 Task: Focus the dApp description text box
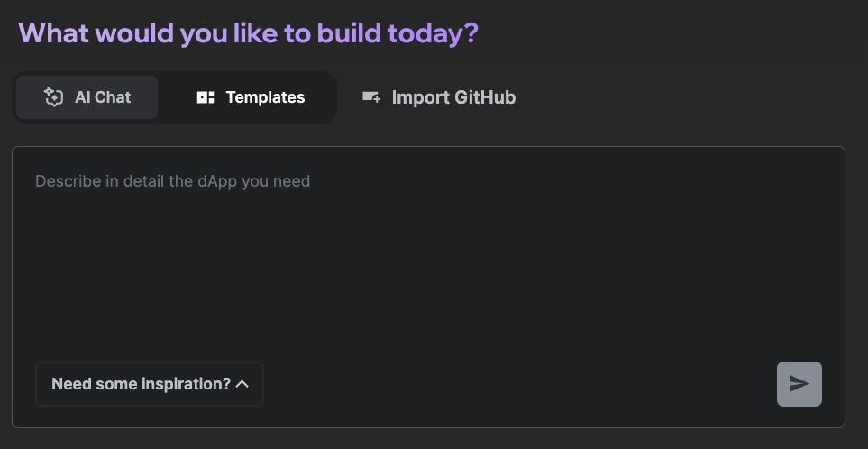tap(428, 261)
